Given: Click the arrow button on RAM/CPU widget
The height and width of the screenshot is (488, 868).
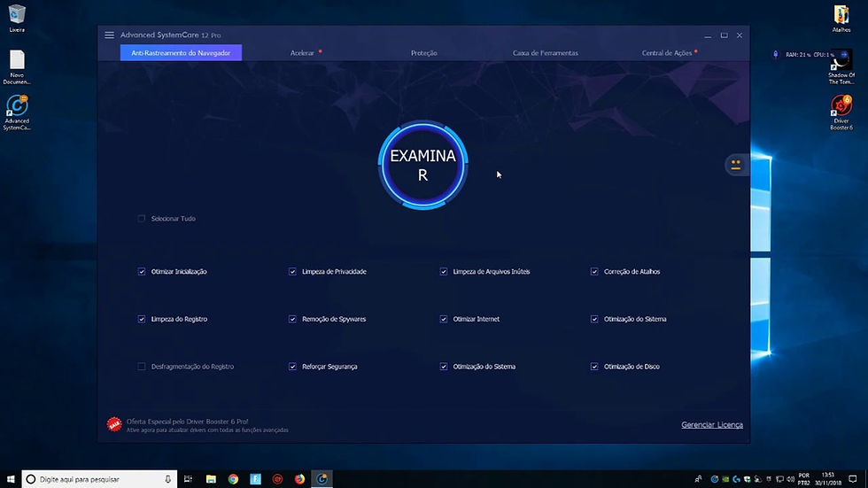Looking at the screenshot, I should coord(843,54).
